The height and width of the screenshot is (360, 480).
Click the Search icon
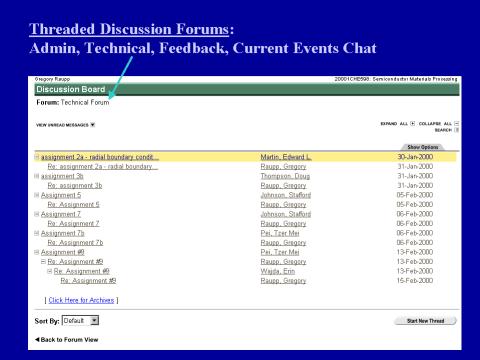click(x=457, y=130)
